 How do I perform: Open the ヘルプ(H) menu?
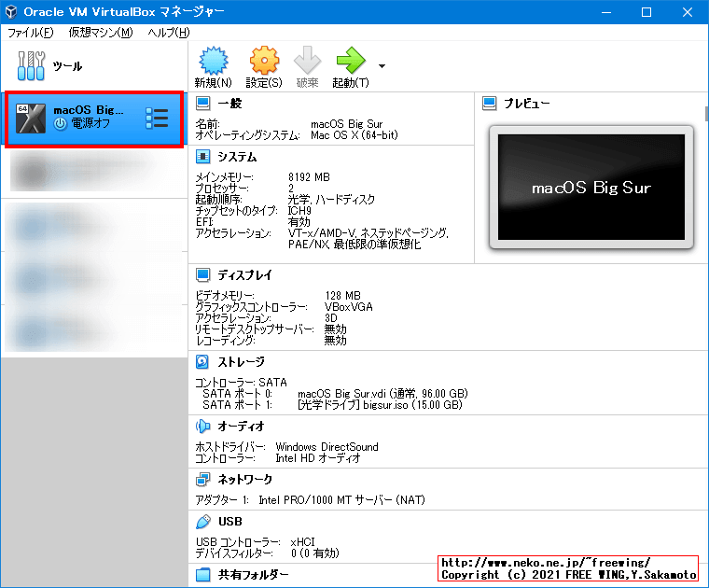(x=169, y=33)
